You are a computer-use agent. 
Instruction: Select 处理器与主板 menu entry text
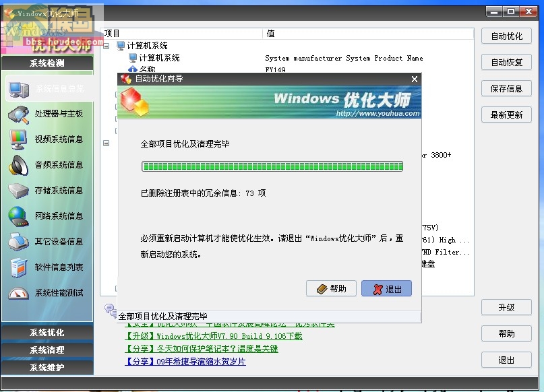click(x=59, y=114)
